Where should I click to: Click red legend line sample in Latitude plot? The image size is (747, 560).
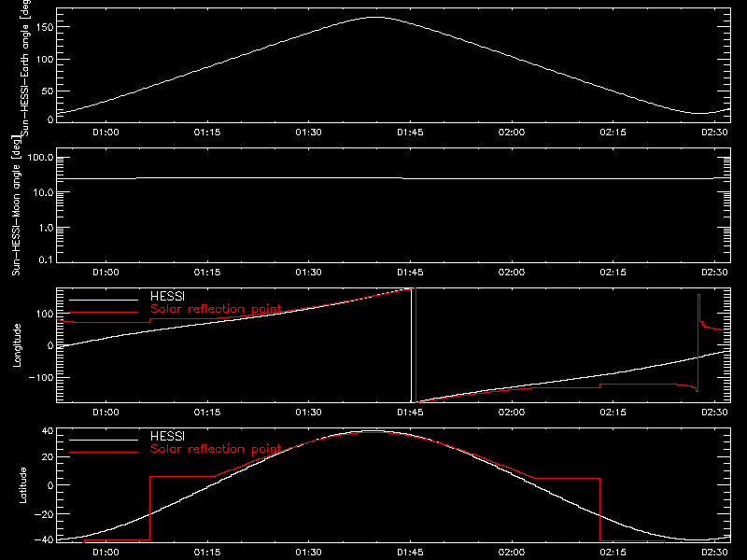pos(104,453)
